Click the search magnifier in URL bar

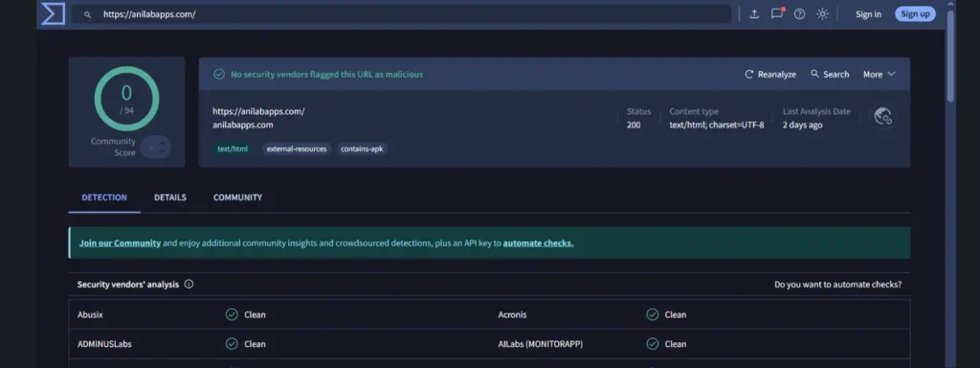click(87, 14)
